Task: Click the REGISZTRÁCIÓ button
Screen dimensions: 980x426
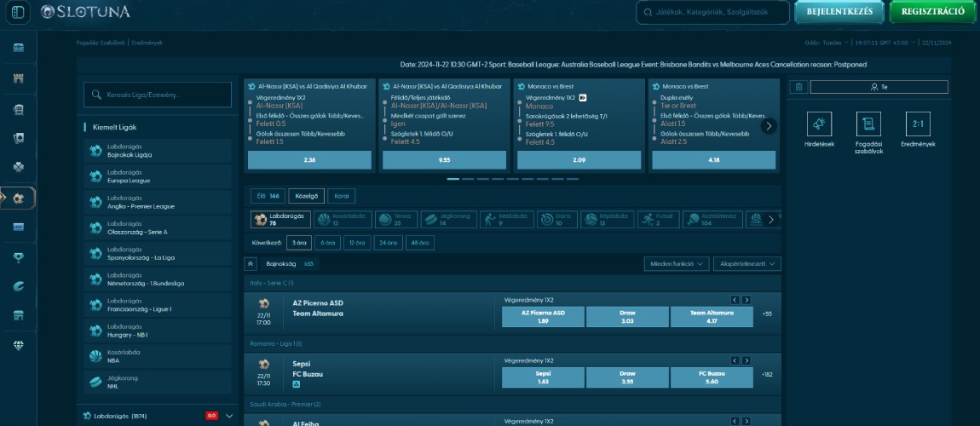Action: (x=932, y=12)
